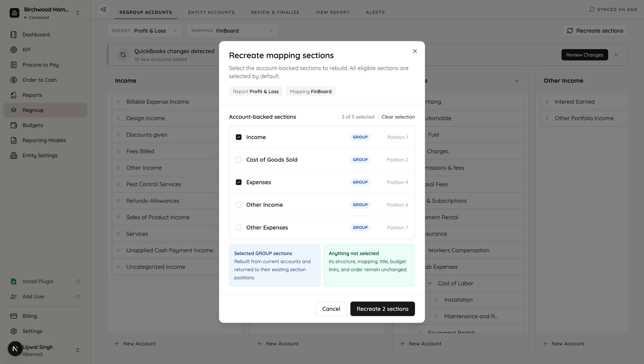The image size is (644, 364).
Task: Click the user avatar N
Action: (x=15, y=349)
